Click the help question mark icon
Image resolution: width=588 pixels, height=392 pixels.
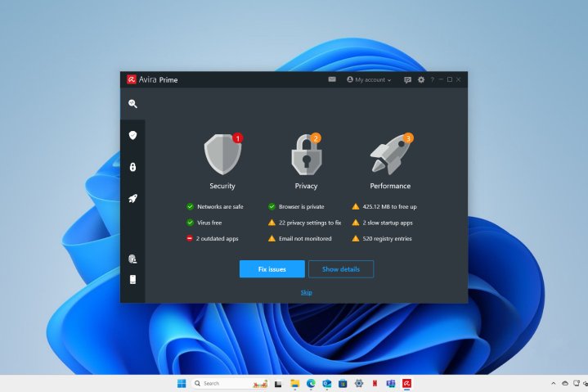pos(432,80)
